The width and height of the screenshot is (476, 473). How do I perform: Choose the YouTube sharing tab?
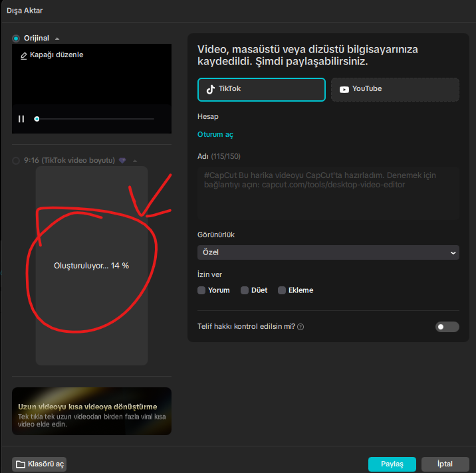click(395, 90)
